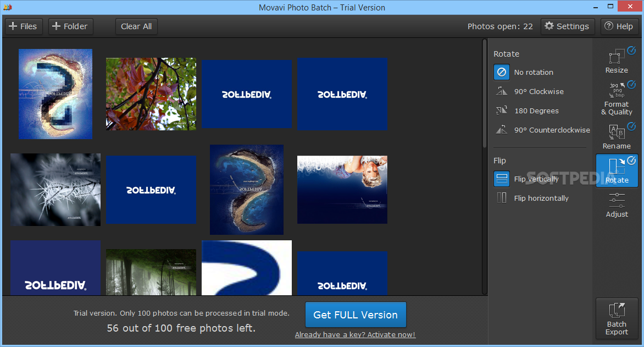
Task: Select the Rotate tool tab
Action: (617, 170)
